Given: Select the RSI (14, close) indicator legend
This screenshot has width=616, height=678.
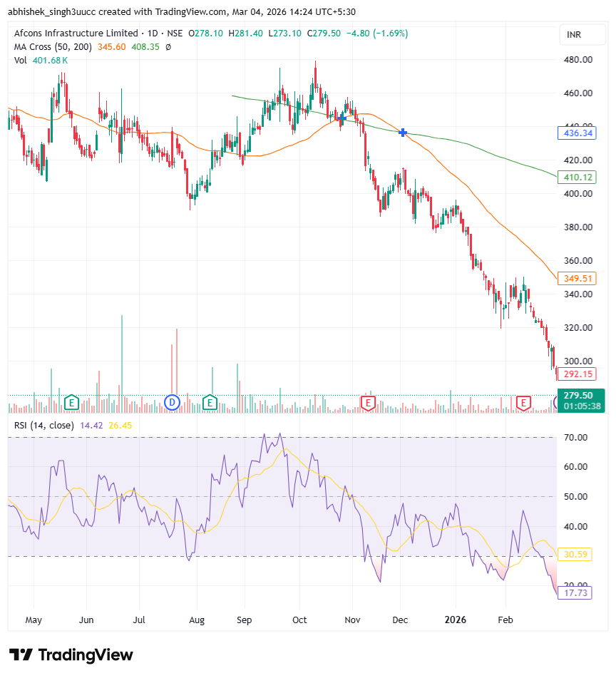Looking at the screenshot, I should click(x=44, y=425).
